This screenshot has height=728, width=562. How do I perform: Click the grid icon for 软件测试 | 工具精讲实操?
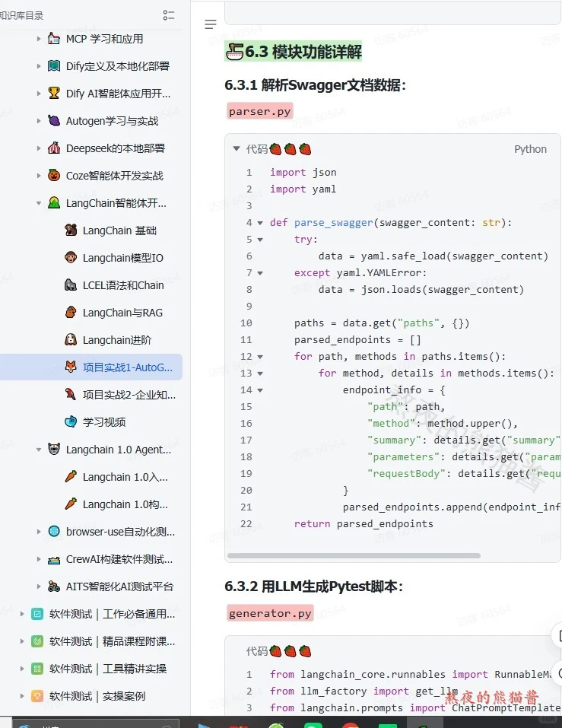[37, 669]
